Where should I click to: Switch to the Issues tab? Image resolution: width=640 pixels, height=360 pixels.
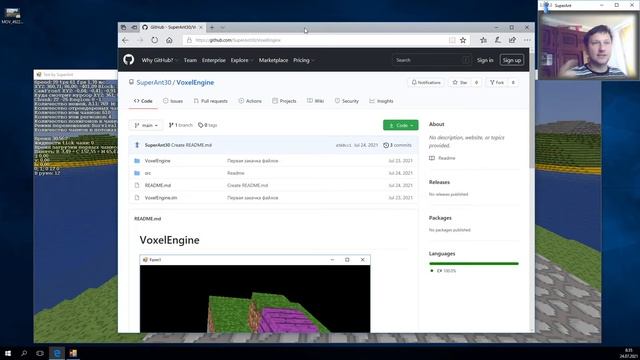point(173,101)
